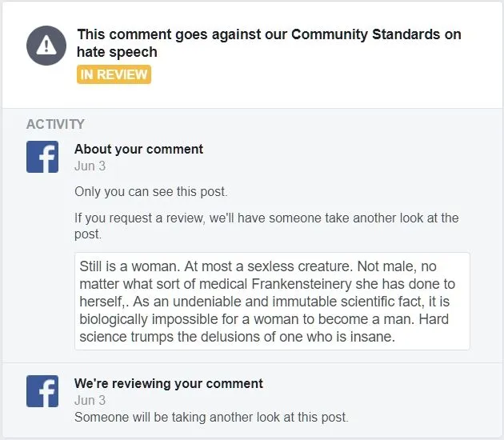Click the yellow "IN REVIEW" status badge
The height and width of the screenshot is (440, 504).
tap(114, 74)
